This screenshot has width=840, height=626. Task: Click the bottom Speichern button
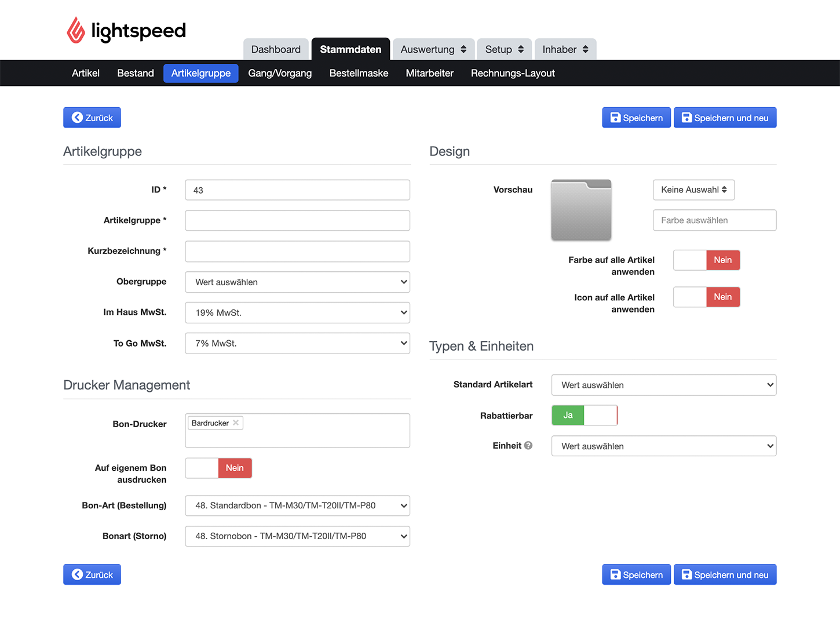click(636, 575)
